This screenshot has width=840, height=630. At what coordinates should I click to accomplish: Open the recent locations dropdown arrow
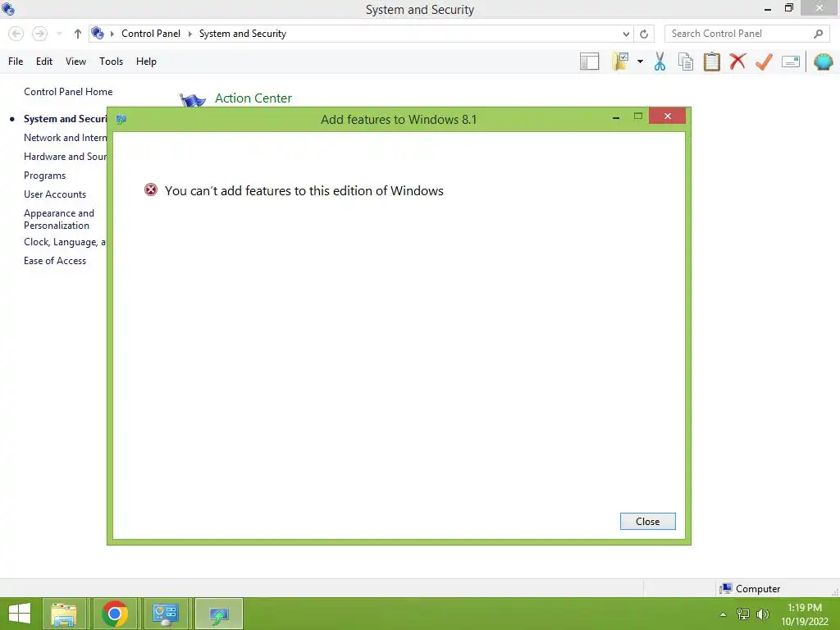(59, 34)
